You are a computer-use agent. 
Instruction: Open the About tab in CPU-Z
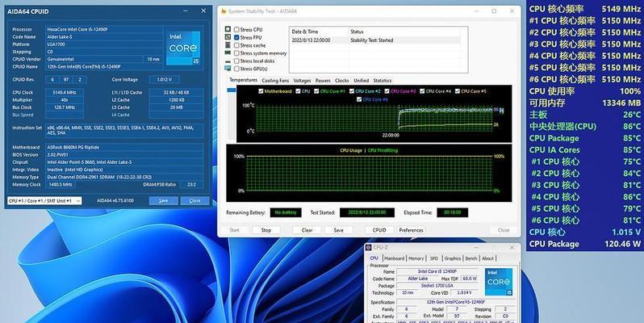point(488,258)
